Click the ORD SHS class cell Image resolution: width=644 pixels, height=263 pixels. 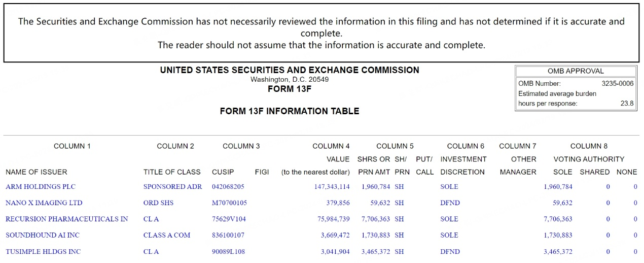click(x=158, y=203)
